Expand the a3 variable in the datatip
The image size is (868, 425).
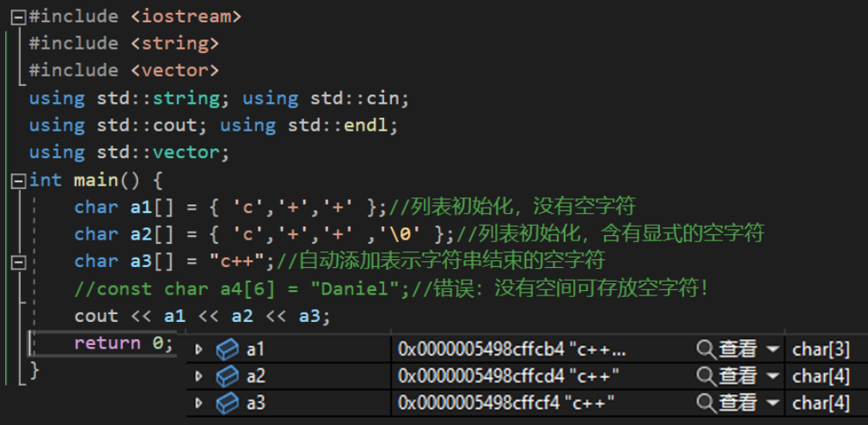[199, 404]
